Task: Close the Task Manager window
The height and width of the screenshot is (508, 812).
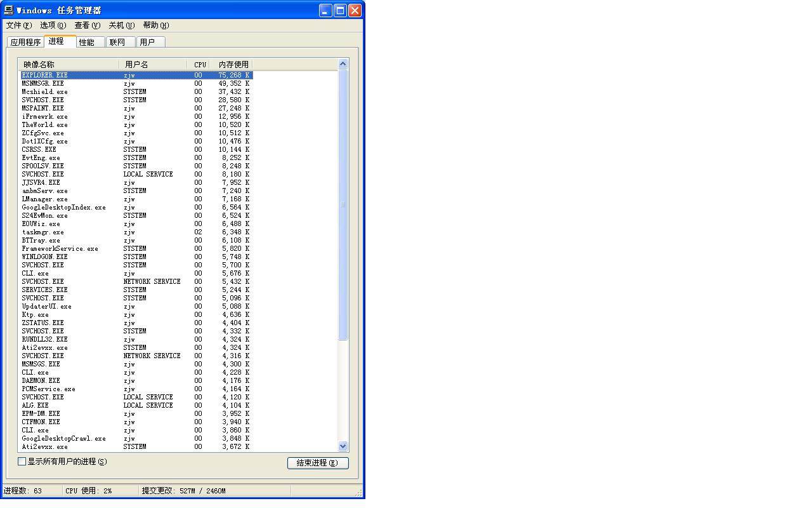Action: click(x=355, y=10)
